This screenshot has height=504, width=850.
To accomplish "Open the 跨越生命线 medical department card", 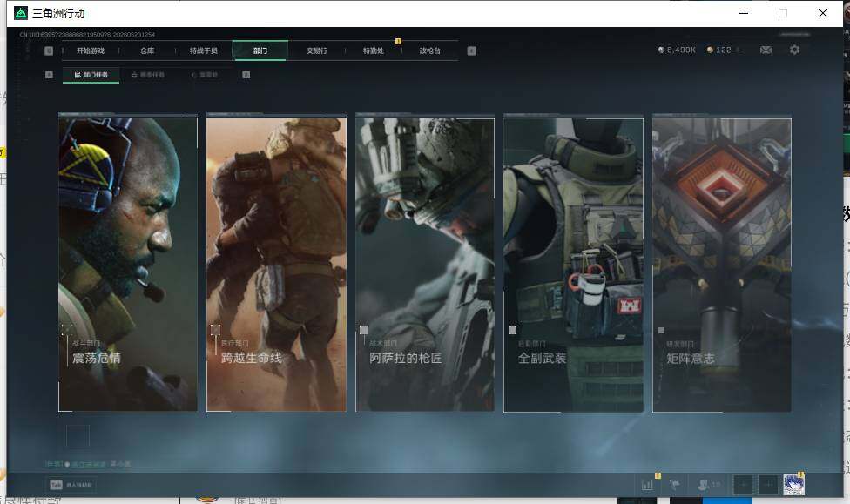I will point(276,264).
